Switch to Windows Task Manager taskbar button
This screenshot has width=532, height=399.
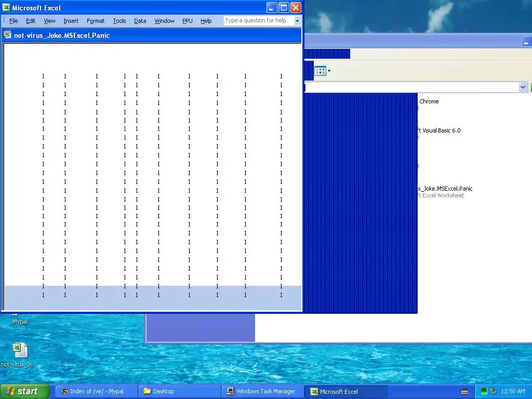click(263, 391)
